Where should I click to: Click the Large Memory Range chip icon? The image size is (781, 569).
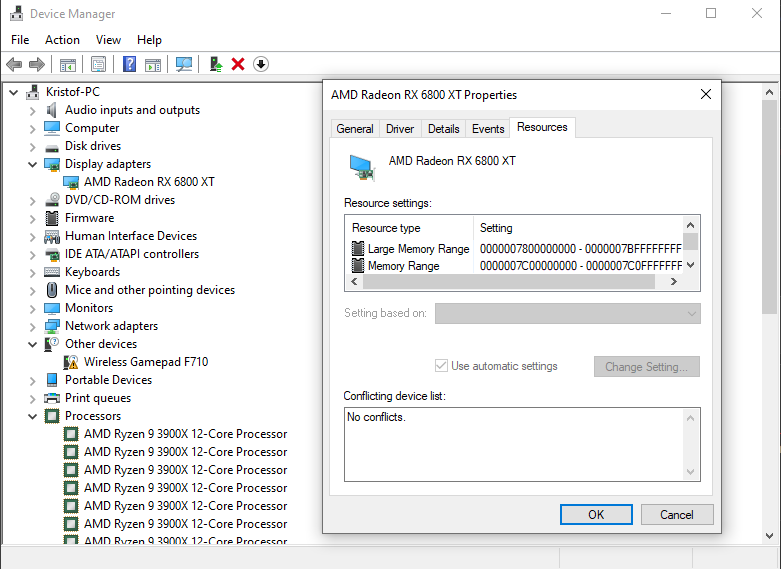358,248
